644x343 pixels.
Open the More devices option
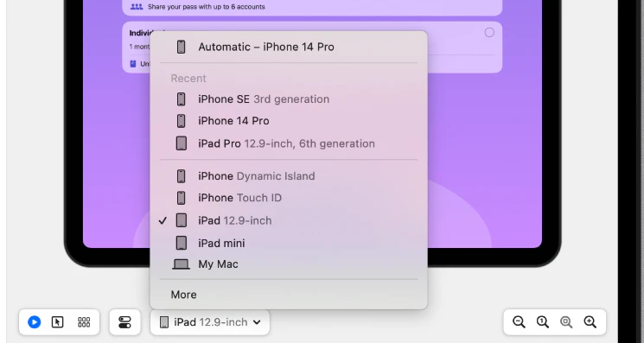click(x=289, y=295)
